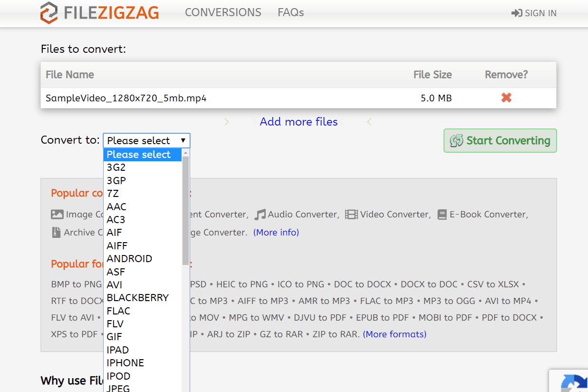Select AIFF format in list

[x=143, y=246]
